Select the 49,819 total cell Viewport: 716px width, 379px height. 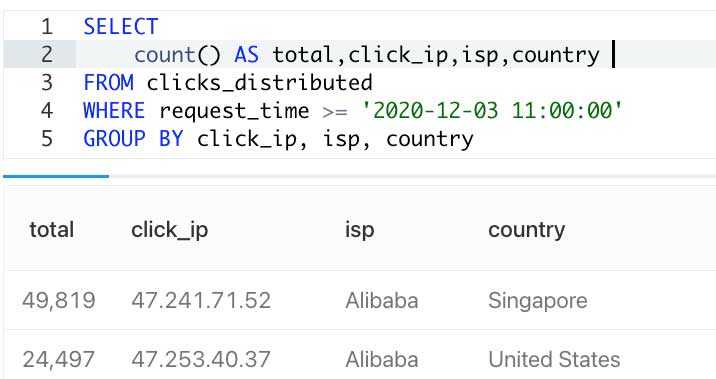59,300
